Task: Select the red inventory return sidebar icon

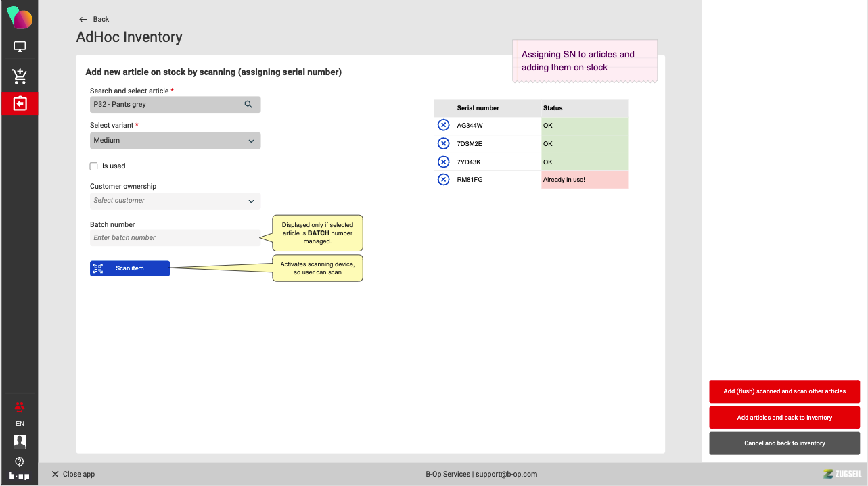Action: pos(20,103)
